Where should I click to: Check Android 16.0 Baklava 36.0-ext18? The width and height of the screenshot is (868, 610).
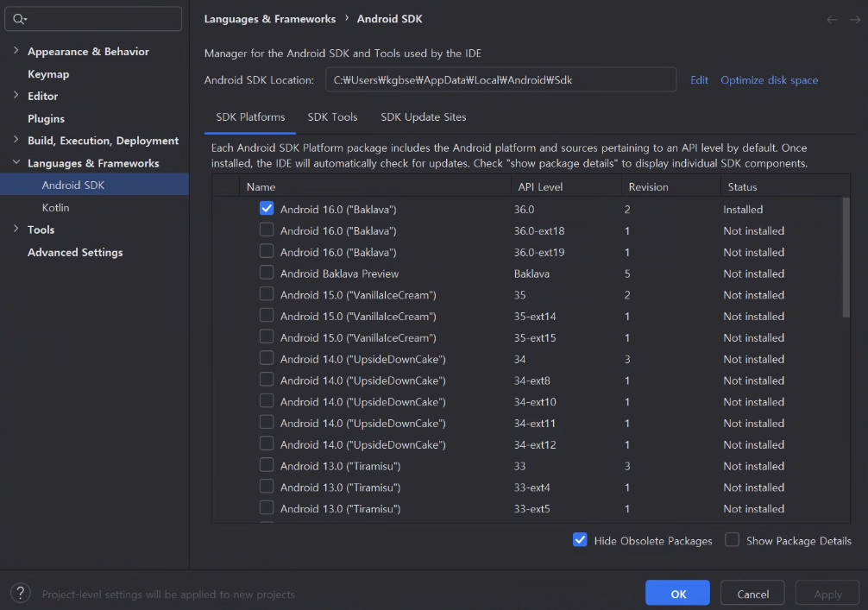(x=267, y=230)
